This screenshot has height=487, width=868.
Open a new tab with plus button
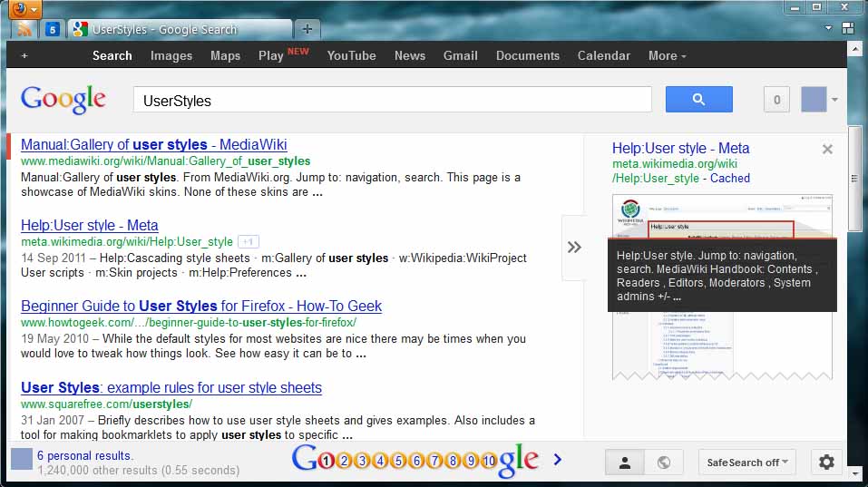[x=307, y=29]
